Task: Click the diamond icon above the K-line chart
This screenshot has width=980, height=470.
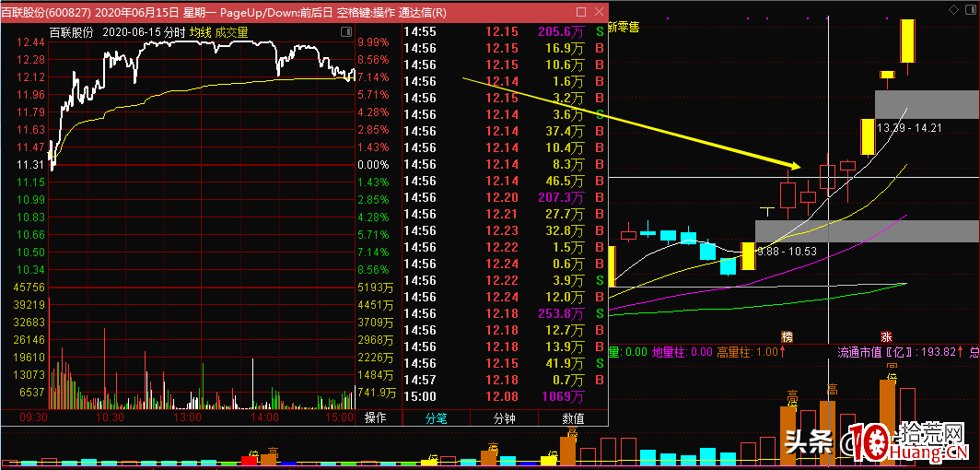Action: [x=953, y=10]
